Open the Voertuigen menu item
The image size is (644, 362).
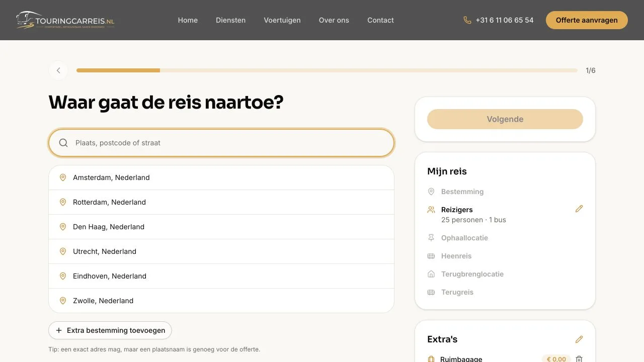coord(282,20)
